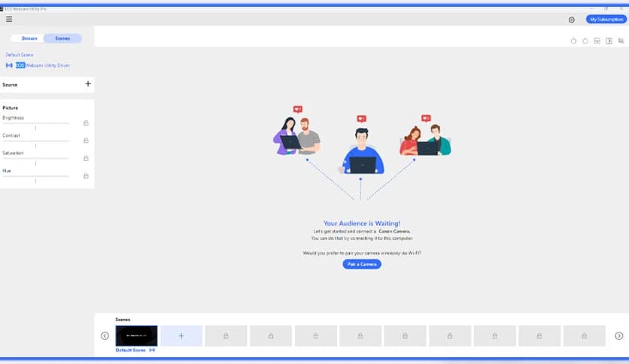
Task: Select the Default Scene thumbnail
Action: pyautogui.click(x=136, y=335)
